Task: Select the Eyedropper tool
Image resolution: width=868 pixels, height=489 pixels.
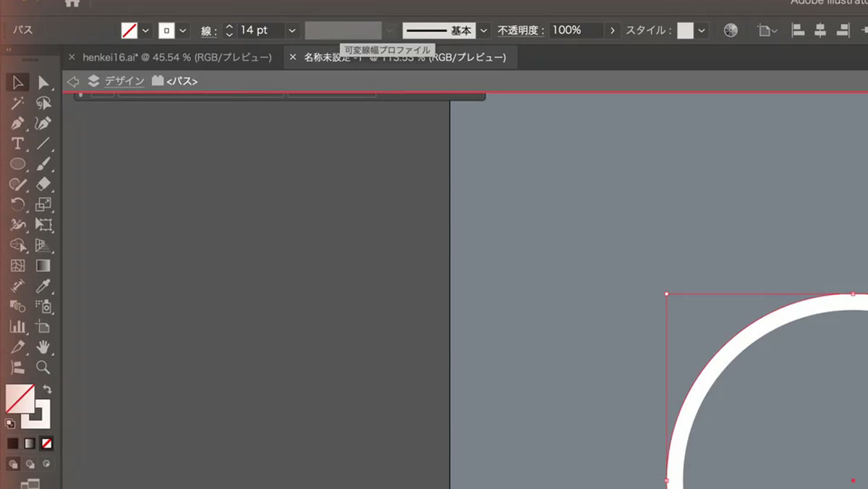Action: 43,286
